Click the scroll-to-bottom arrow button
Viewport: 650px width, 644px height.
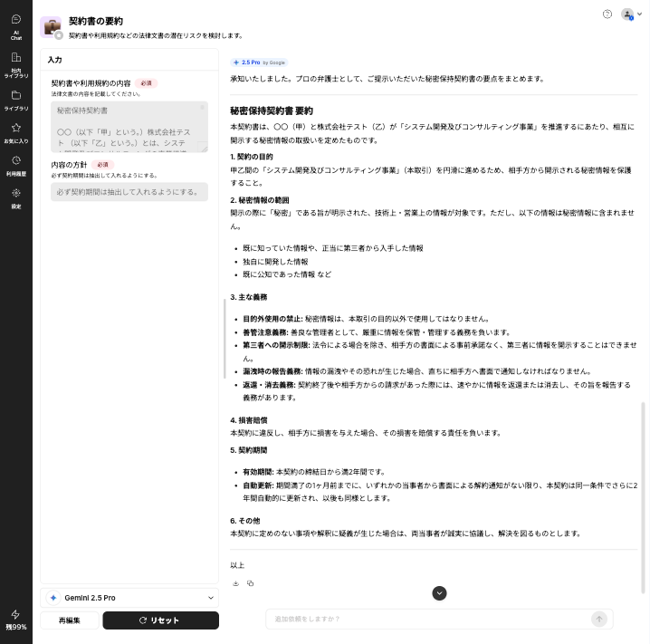(440, 593)
